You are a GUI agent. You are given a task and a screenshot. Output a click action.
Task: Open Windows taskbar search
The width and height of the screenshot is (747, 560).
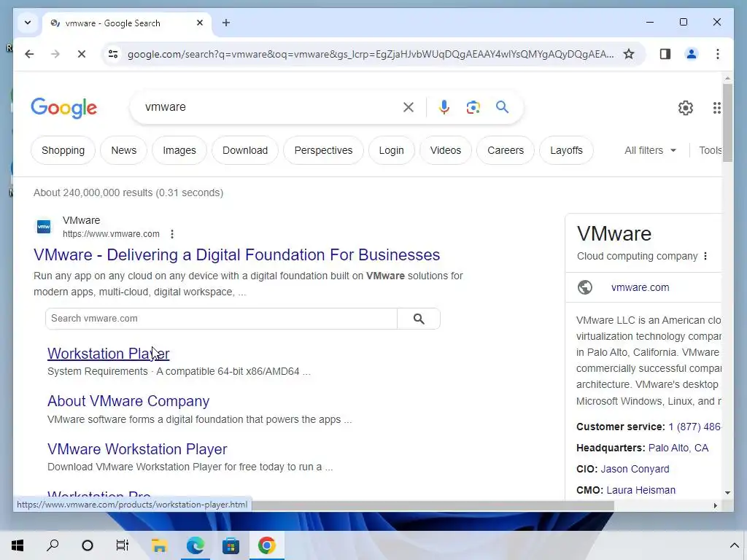click(53, 545)
